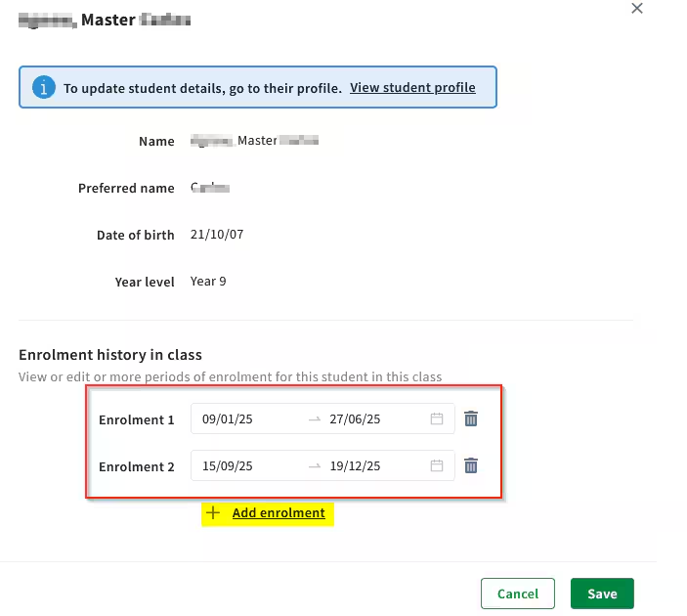This screenshot has width=687, height=616.
Task: Save the enrolment changes
Action: click(602, 594)
